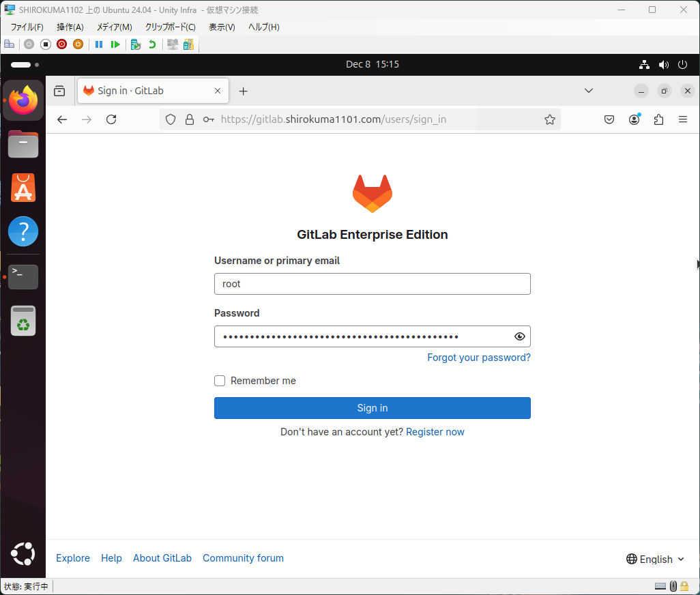This screenshot has height=595, width=700.
Task: Open the Firefox hamburger menu
Action: tap(682, 119)
